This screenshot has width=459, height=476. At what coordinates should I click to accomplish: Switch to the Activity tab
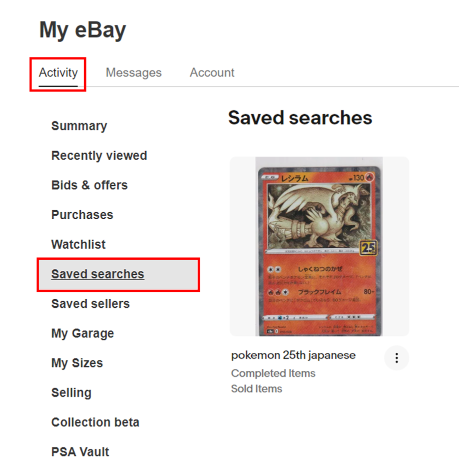click(58, 73)
